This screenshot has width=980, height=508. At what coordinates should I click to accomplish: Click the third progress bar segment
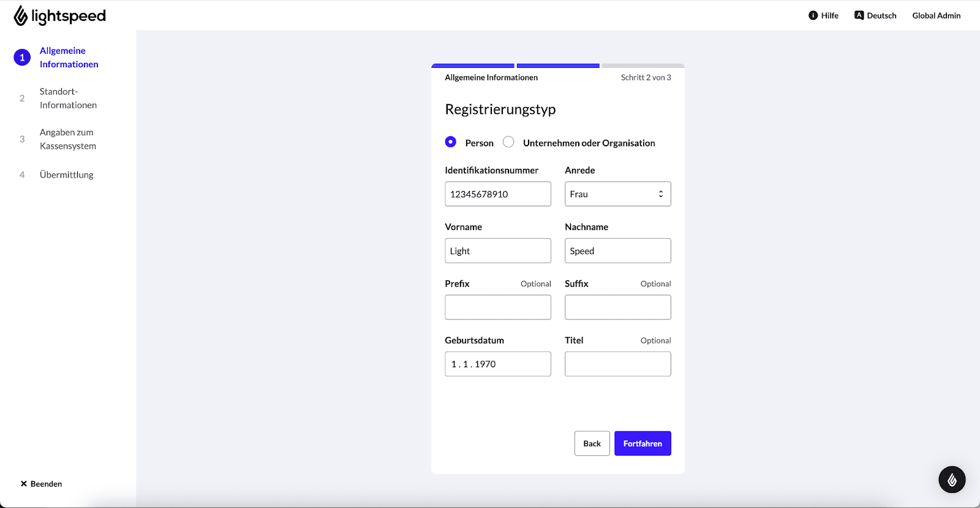(643, 65)
